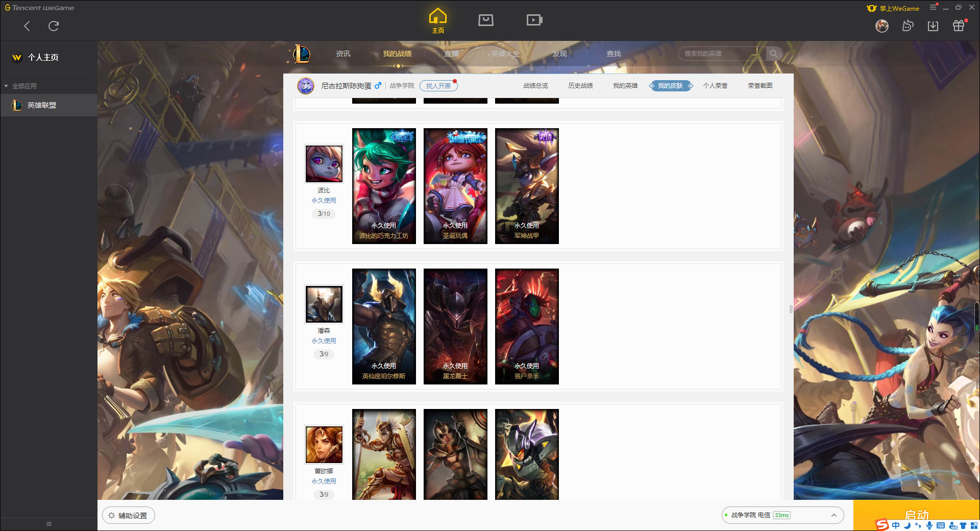Open the downloads icon in top right
Viewport: 980px width, 531px height.
(x=933, y=26)
